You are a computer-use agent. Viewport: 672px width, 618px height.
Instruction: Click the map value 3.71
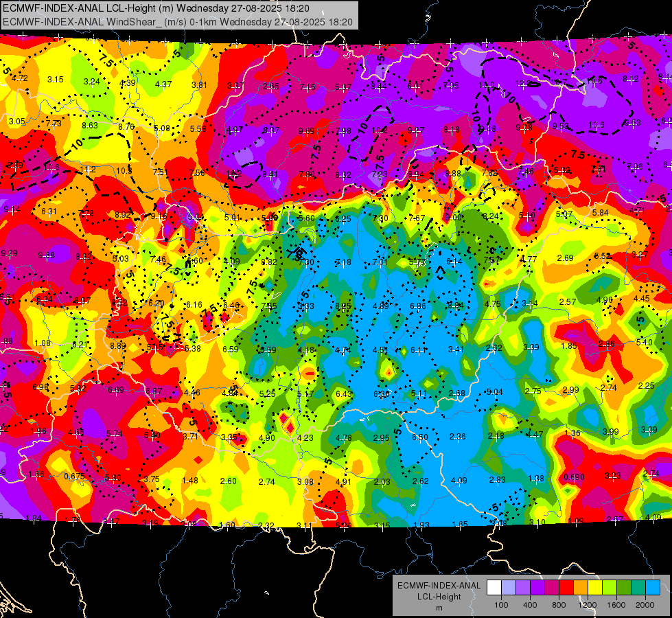190,436
